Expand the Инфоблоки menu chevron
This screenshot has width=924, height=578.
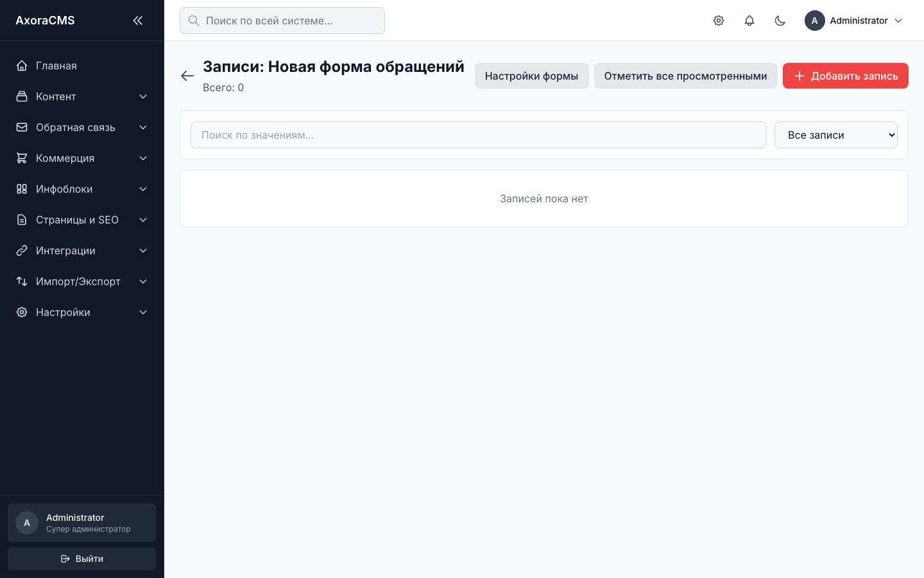click(143, 189)
